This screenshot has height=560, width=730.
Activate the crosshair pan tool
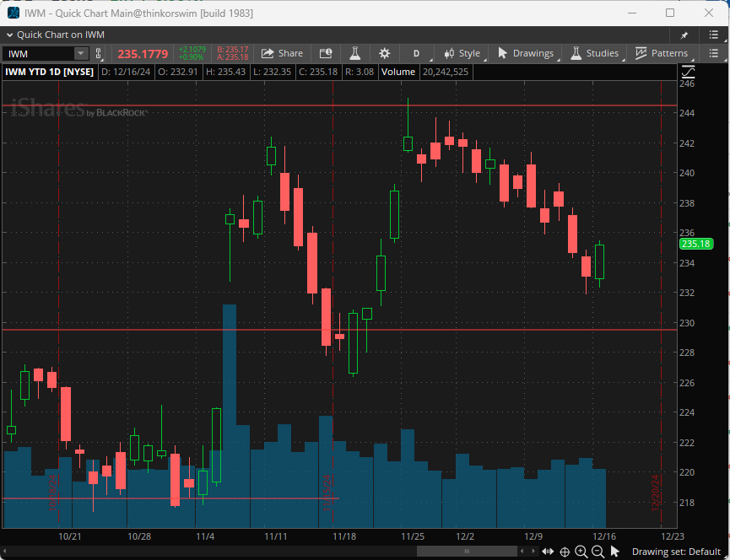pyautogui.click(x=565, y=552)
